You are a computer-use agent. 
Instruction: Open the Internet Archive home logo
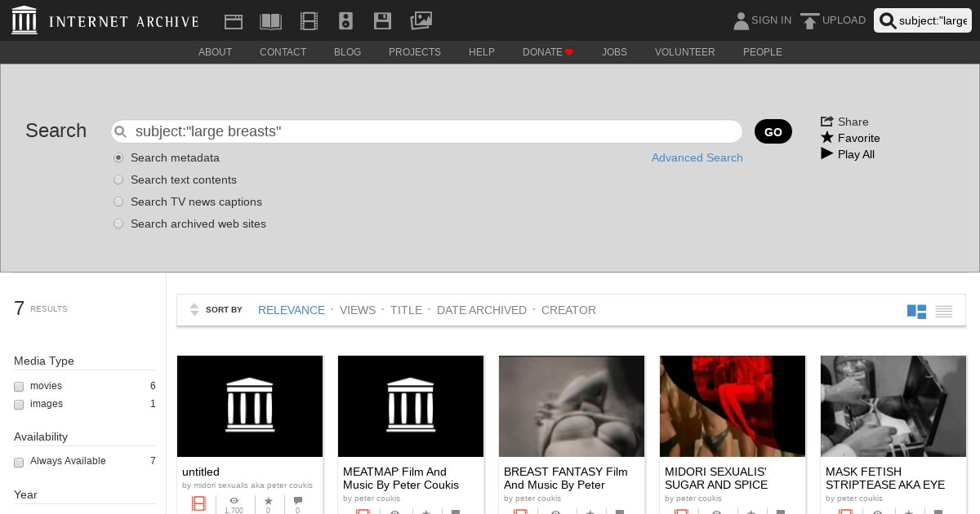(x=105, y=20)
